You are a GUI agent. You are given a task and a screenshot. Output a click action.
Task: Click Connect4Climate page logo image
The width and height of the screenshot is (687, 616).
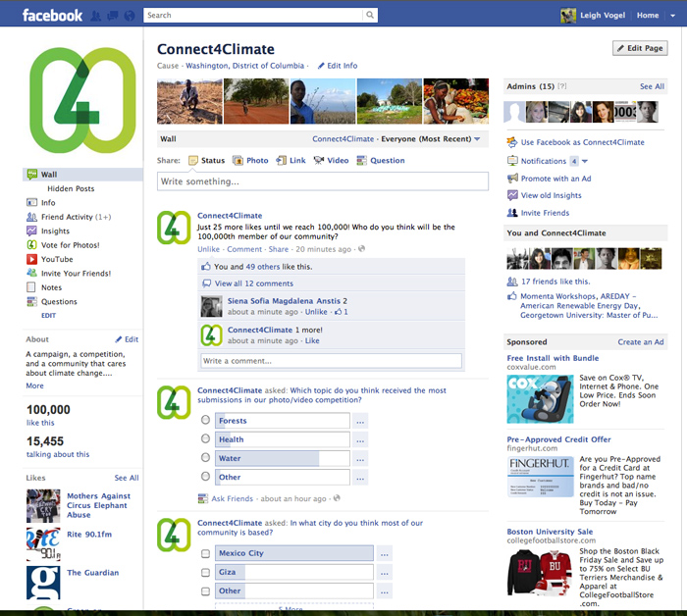(82, 100)
